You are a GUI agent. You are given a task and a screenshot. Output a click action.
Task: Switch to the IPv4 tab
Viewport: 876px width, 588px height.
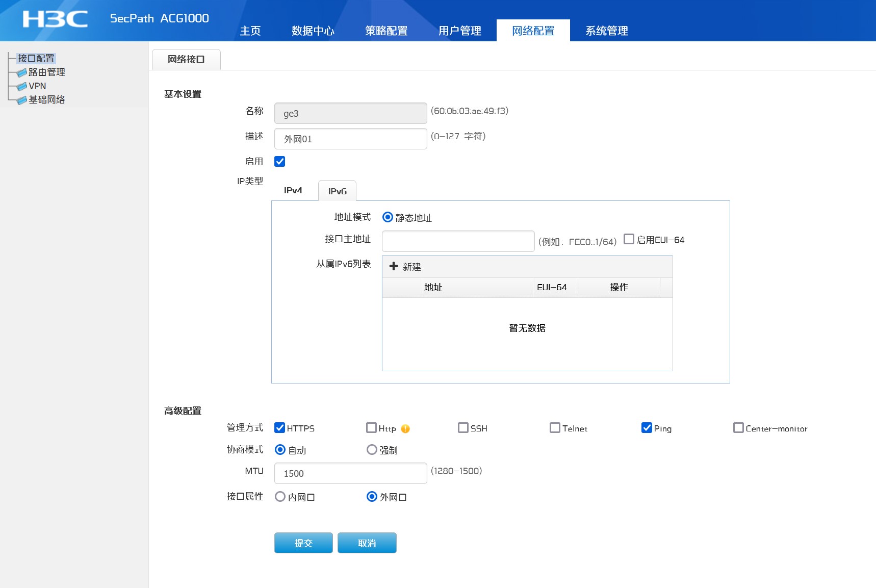(x=293, y=191)
